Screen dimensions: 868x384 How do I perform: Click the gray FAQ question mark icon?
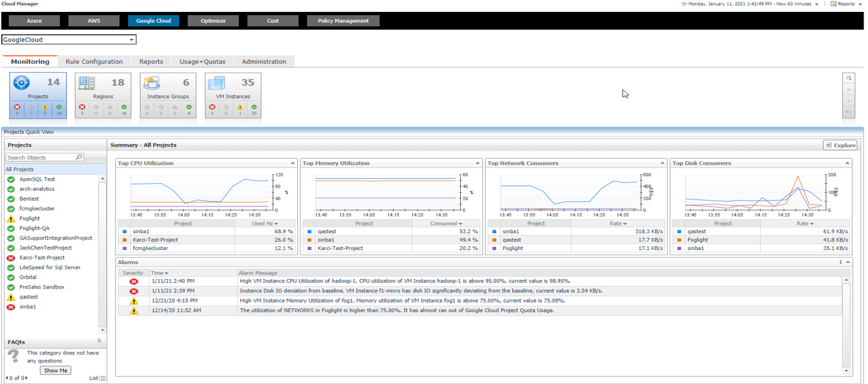click(x=13, y=357)
